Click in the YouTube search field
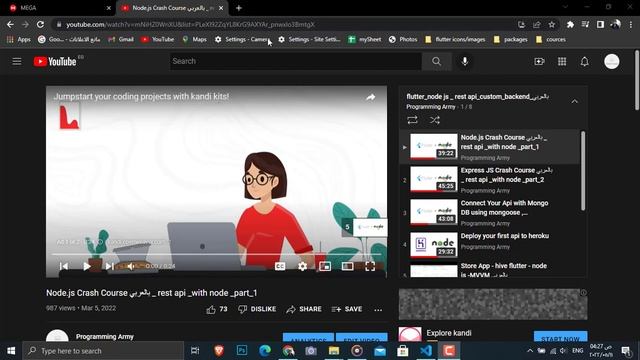 [x=296, y=61]
